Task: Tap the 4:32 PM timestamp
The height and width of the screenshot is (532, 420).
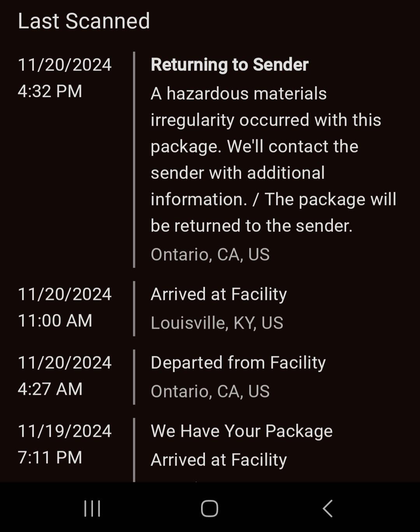Action: 50,91
